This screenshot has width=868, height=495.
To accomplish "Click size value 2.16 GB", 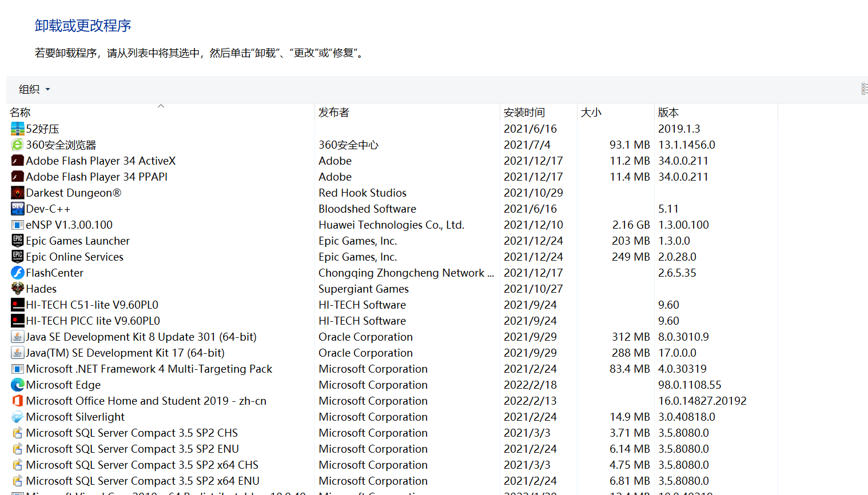I will [x=631, y=225].
